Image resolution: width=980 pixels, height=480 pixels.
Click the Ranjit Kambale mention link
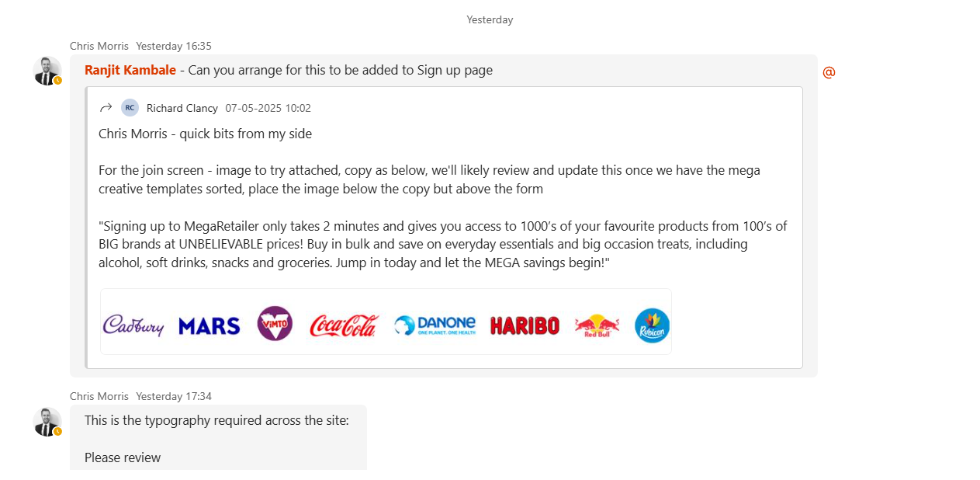[130, 70]
